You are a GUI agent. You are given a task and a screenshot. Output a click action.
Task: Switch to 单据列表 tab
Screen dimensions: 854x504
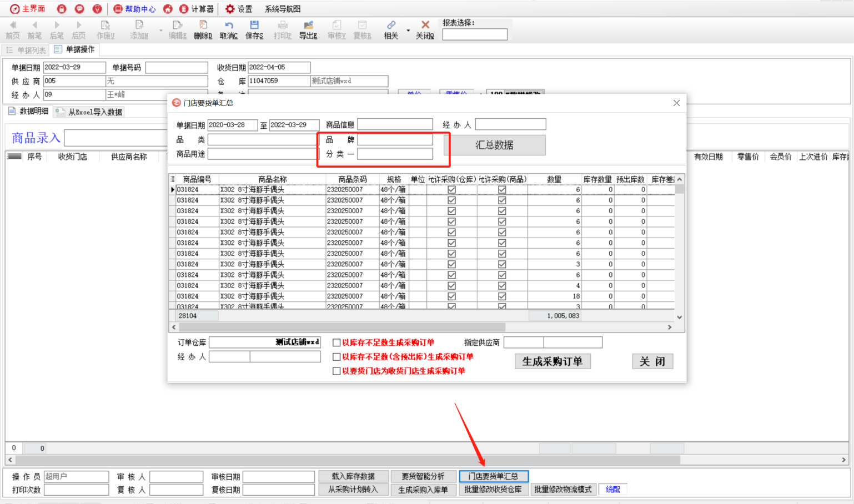(26, 51)
